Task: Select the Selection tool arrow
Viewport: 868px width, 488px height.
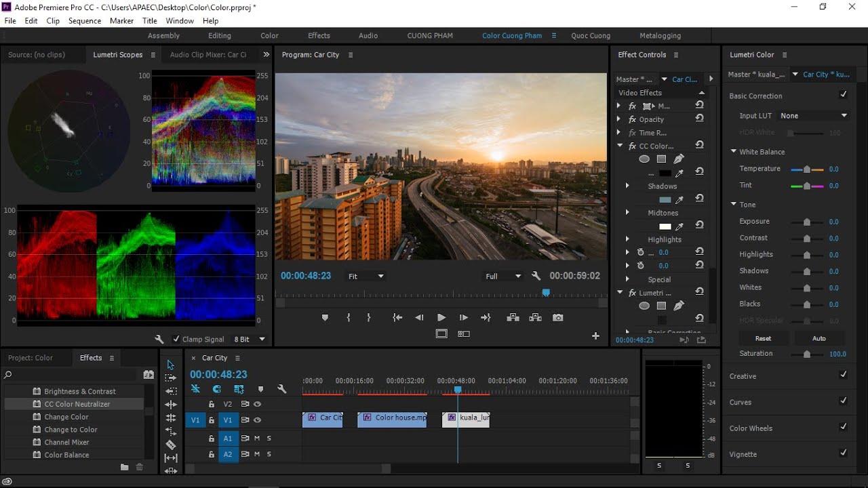Action: (171, 365)
